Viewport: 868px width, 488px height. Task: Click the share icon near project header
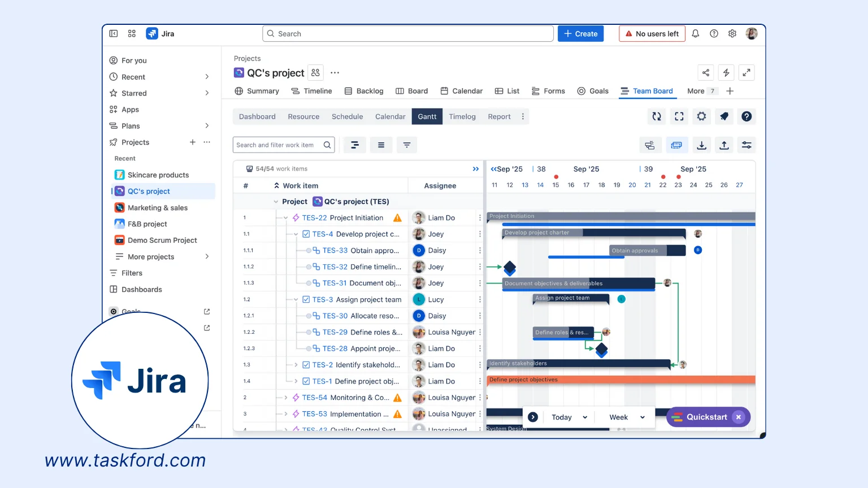pos(706,73)
